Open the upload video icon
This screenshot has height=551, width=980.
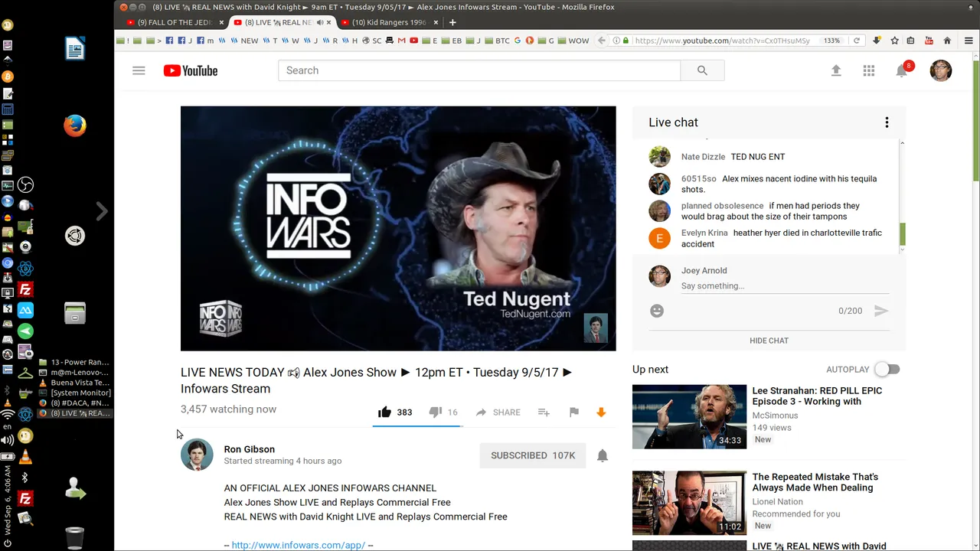[x=836, y=70]
